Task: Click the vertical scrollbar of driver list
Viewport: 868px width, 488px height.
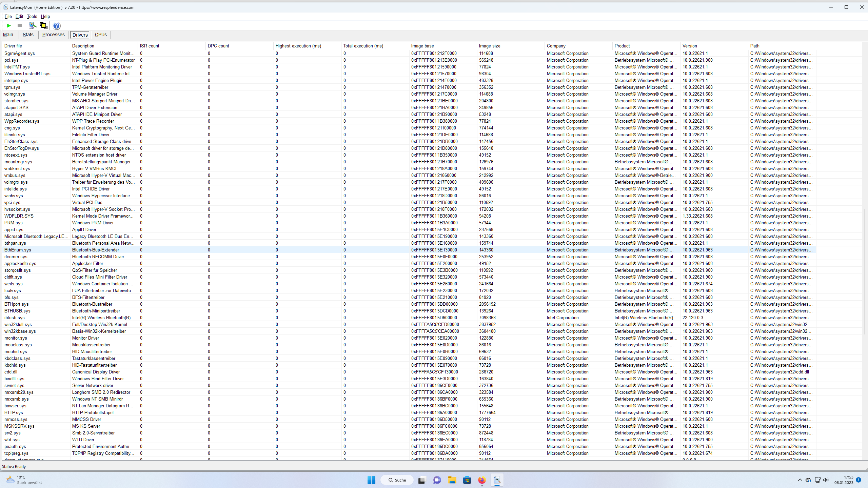Action: (865, 271)
